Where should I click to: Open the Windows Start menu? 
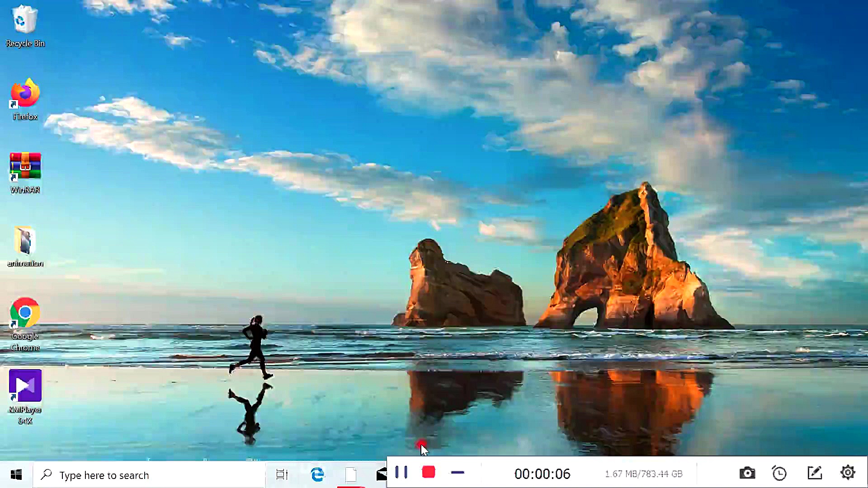tap(16, 475)
